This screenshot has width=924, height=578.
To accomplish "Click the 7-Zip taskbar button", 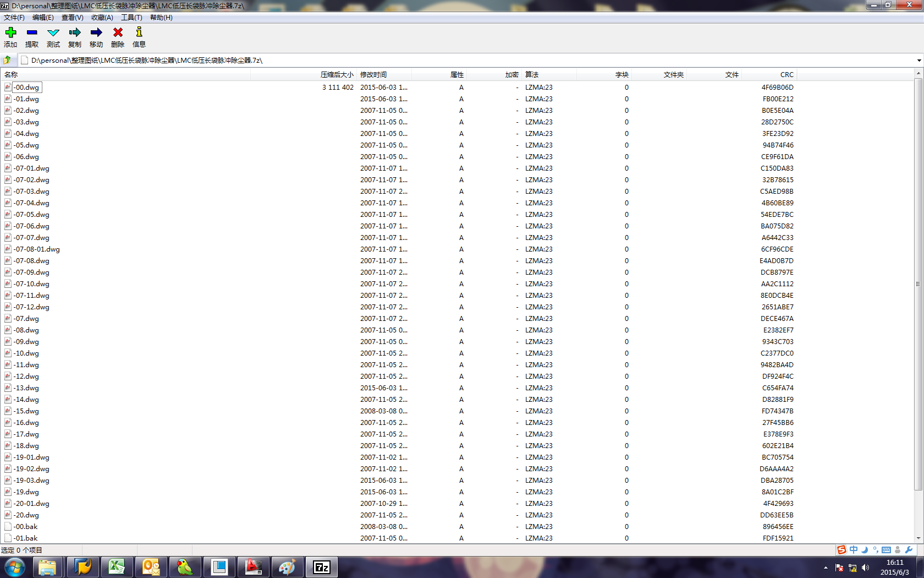I will 322,568.
